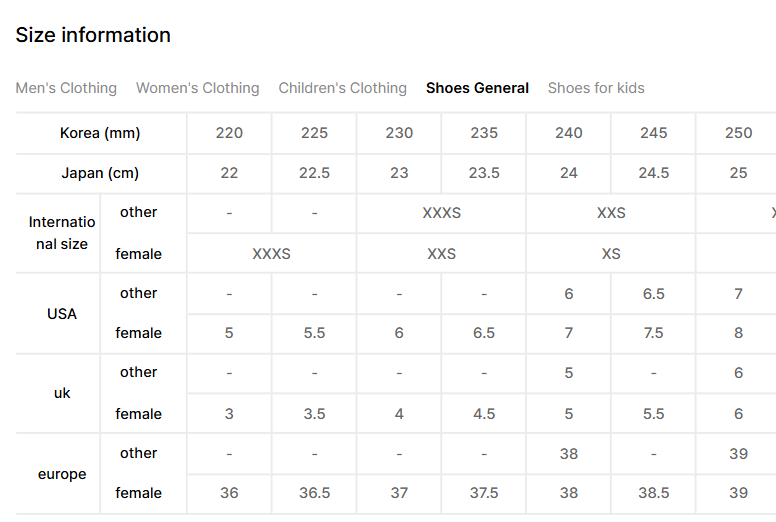Click the Shoes General tab
Image resolution: width=776 pixels, height=522 pixels.
point(477,88)
